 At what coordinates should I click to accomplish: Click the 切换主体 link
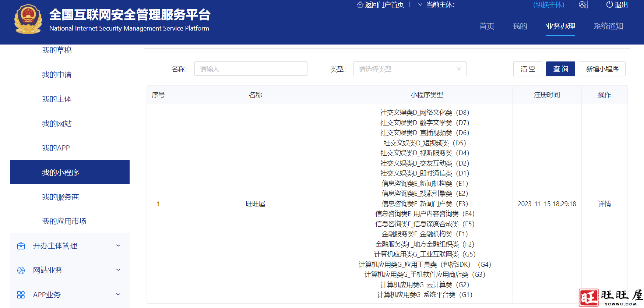549,5
